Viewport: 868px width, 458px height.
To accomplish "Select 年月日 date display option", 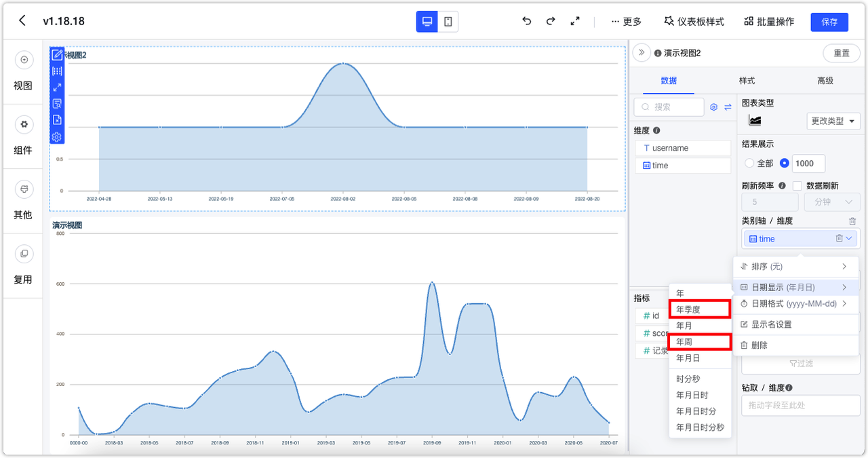I will point(701,358).
